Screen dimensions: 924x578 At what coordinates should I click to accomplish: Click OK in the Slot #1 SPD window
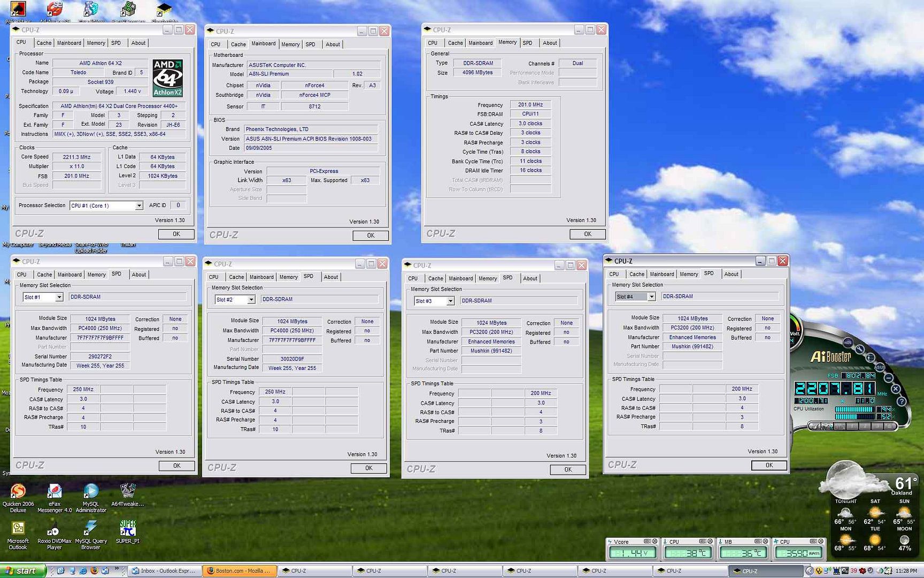176,466
